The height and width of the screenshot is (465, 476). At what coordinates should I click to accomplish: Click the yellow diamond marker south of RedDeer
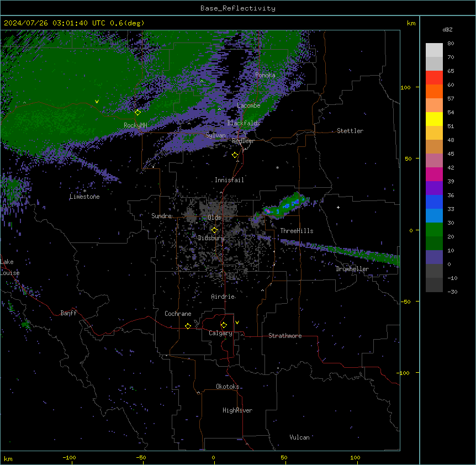tap(235, 155)
